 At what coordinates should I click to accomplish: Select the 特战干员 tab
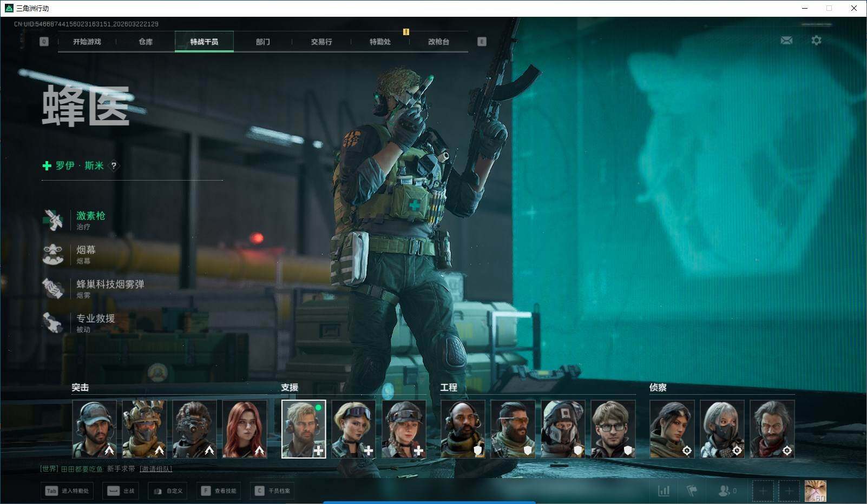click(x=204, y=42)
